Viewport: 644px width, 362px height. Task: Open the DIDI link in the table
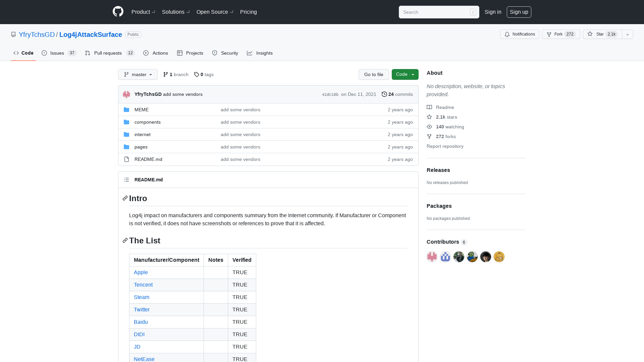pyautogui.click(x=139, y=335)
